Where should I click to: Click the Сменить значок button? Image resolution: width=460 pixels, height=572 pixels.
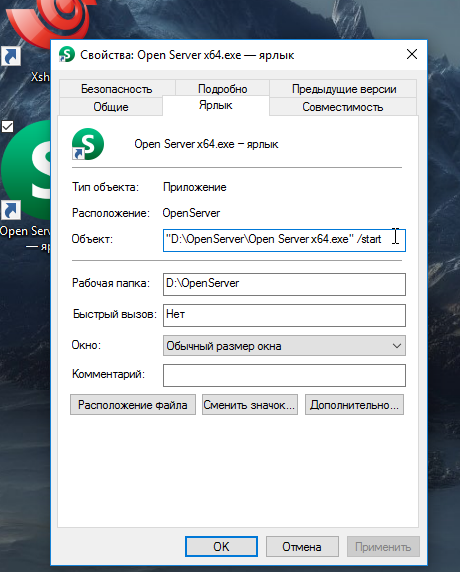[x=250, y=405]
